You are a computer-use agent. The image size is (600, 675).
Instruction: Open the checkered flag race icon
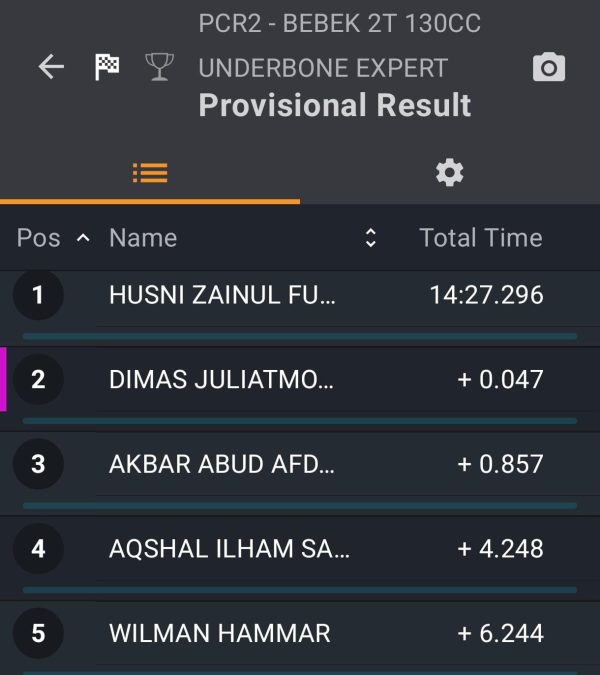(x=107, y=67)
